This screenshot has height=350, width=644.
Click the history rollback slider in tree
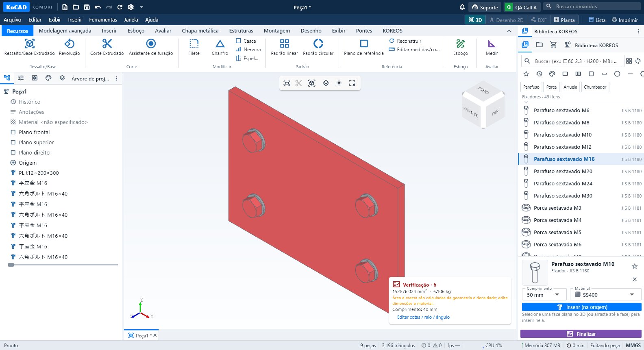[x=11, y=265]
